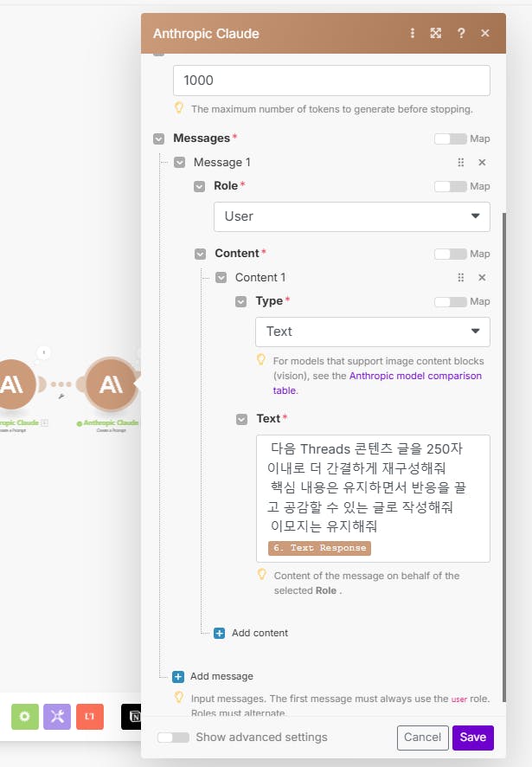Toggle the Map switch for Type
The width and height of the screenshot is (532, 767).
coord(451,302)
